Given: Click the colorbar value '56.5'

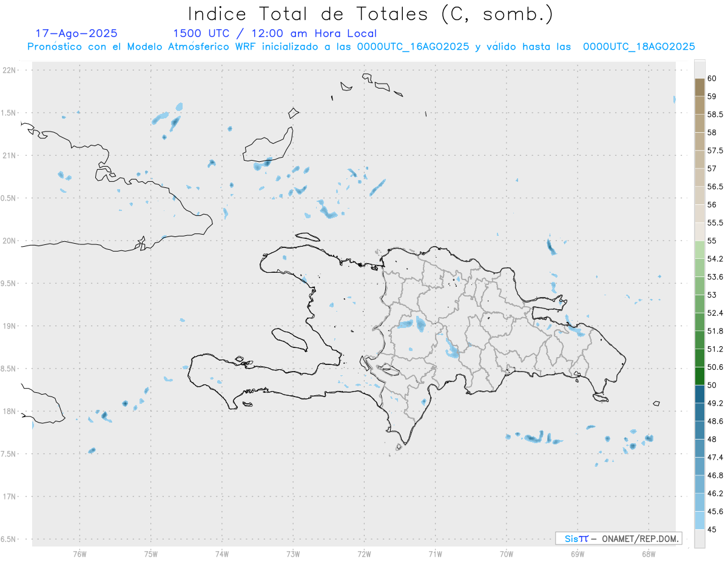Looking at the screenshot, I should coord(715,187).
